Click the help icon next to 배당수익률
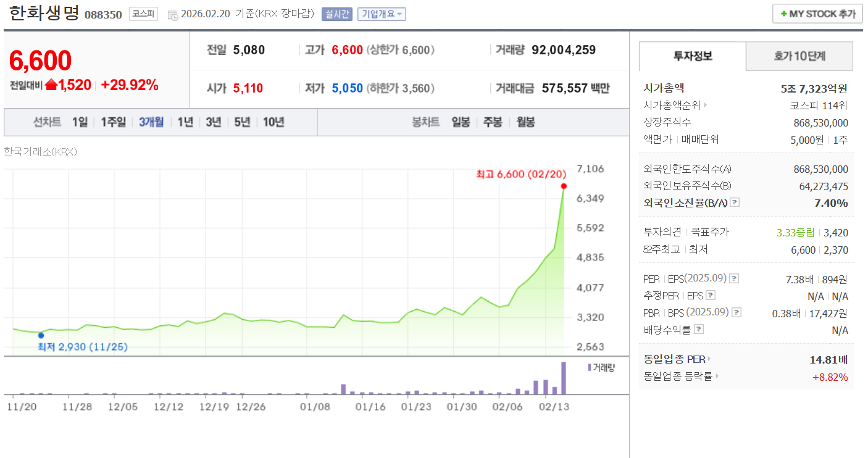 pos(698,330)
